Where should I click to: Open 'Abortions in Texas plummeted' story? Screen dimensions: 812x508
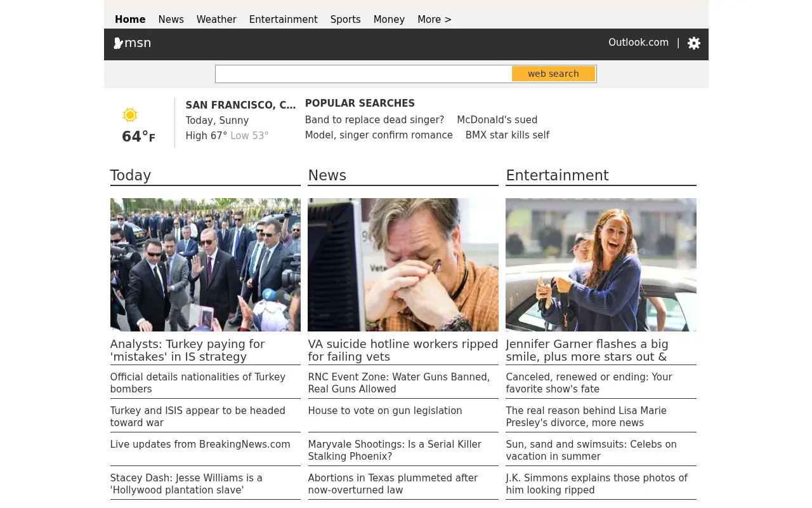(393, 484)
